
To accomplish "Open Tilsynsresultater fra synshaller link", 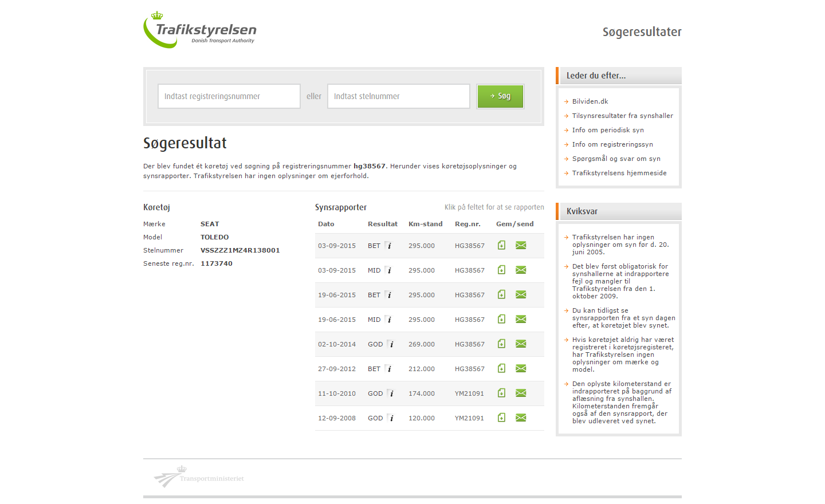I will click(x=622, y=116).
